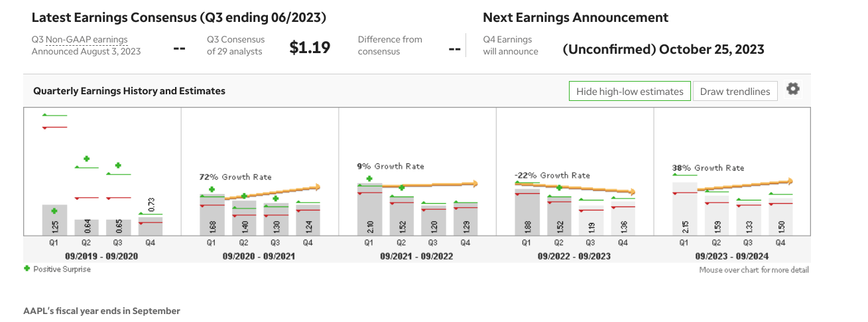This screenshot has height=322, width=868.
Task: Toggle the Draw trendlines button
Action: (735, 92)
